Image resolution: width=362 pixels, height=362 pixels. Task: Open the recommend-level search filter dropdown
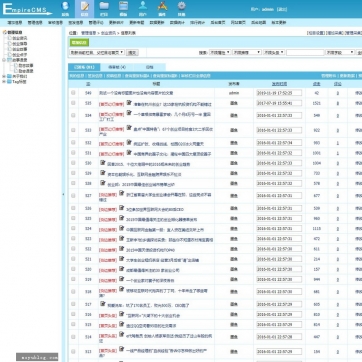point(246,52)
